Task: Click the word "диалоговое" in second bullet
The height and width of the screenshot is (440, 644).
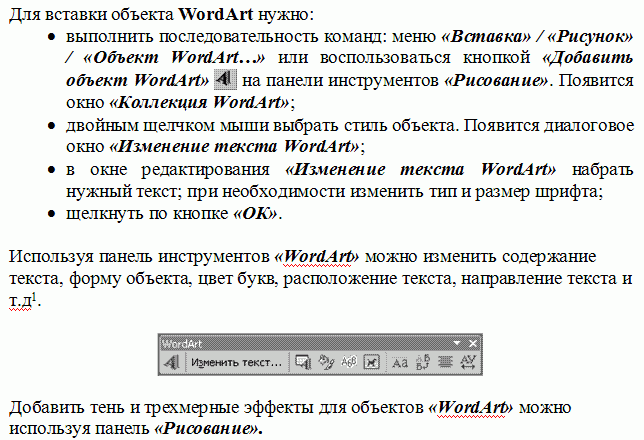Action: click(x=589, y=125)
